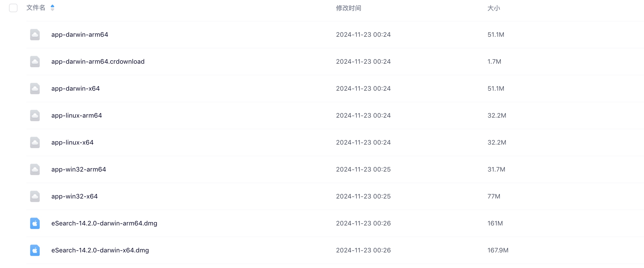
Task: Sort files by 修改时间 column header
Action: point(348,8)
